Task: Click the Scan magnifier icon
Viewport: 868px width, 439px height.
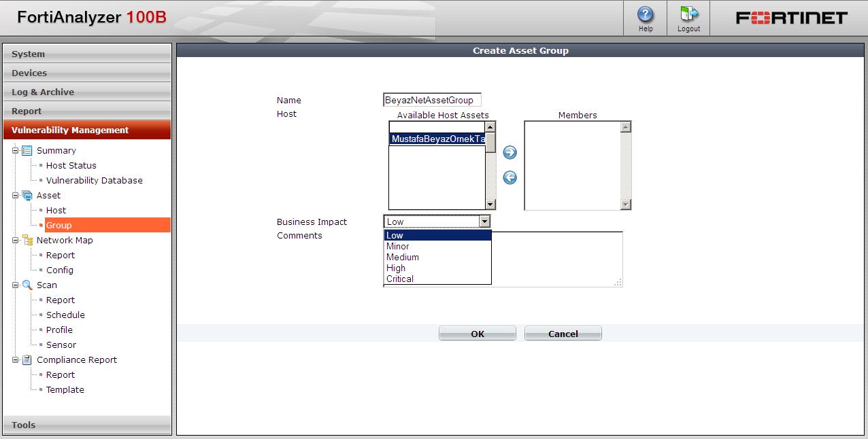Action: [27, 285]
